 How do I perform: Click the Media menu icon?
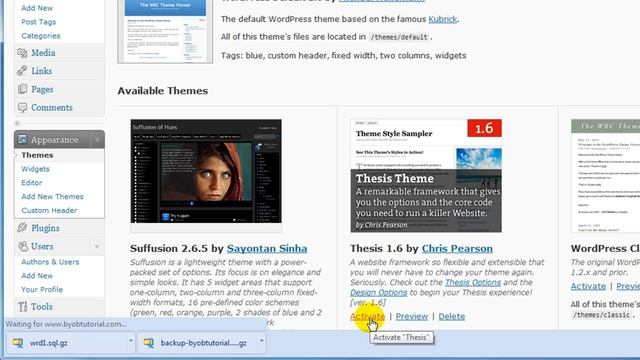tap(22, 53)
